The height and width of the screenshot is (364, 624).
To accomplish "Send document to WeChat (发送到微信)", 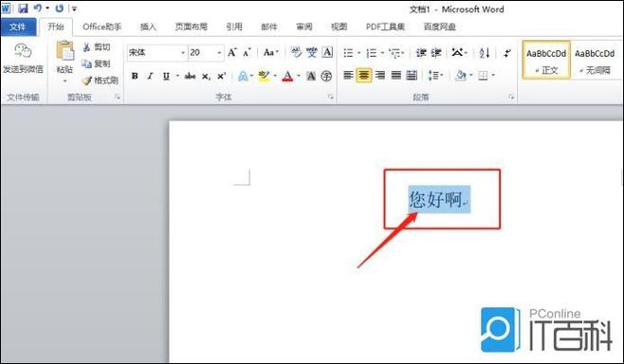I will 23,59.
